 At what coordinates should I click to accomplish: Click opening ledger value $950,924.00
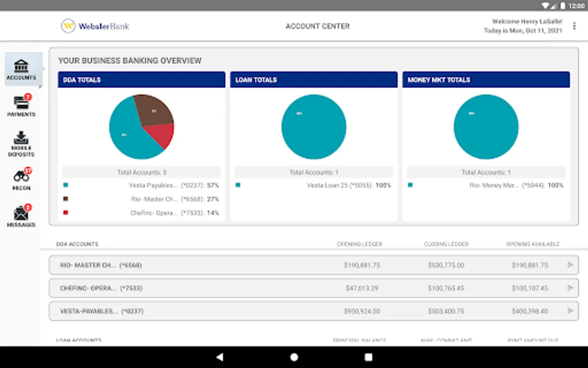[x=362, y=311]
